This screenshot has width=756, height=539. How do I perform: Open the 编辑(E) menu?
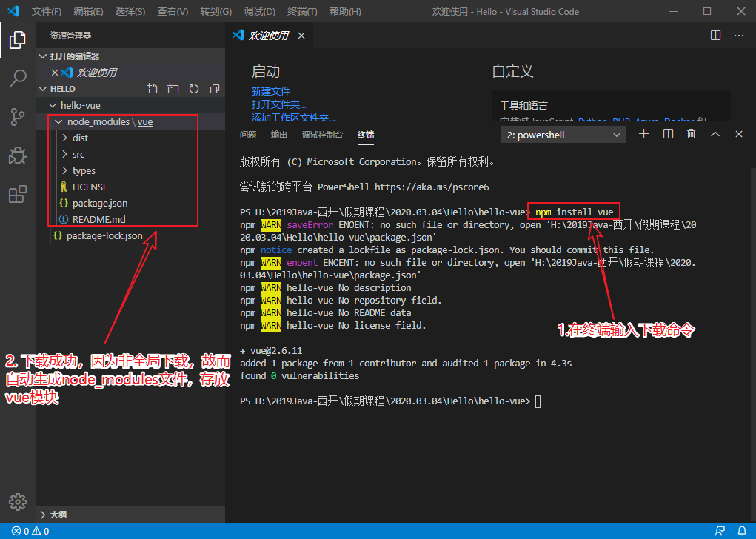(88, 11)
